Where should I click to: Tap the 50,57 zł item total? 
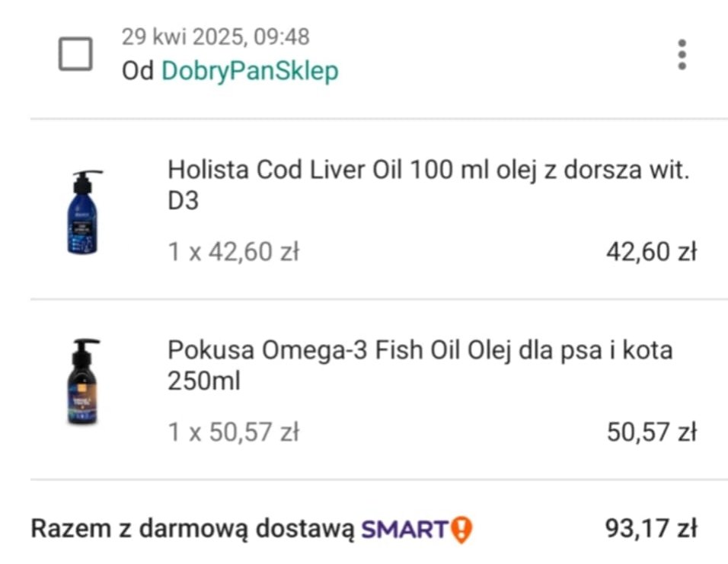point(651,432)
